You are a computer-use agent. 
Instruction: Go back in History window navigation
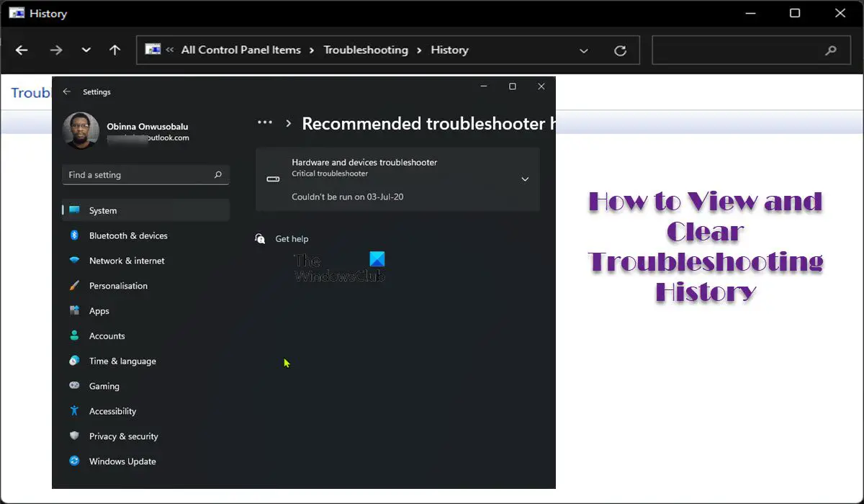pyautogui.click(x=22, y=50)
